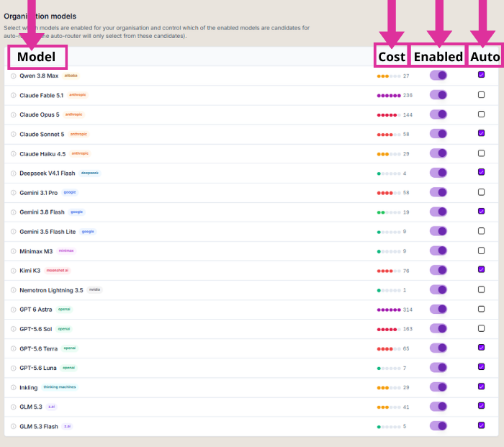Click anthropic tag next to Claude Fable 5.1
This screenshot has height=447, width=504.
pyautogui.click(x=78, y=95)
